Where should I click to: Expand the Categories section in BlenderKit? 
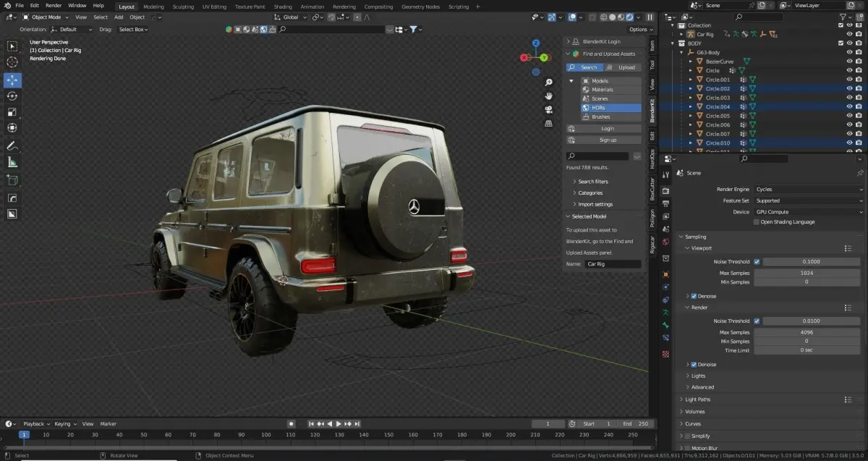(x=590, y=193)
